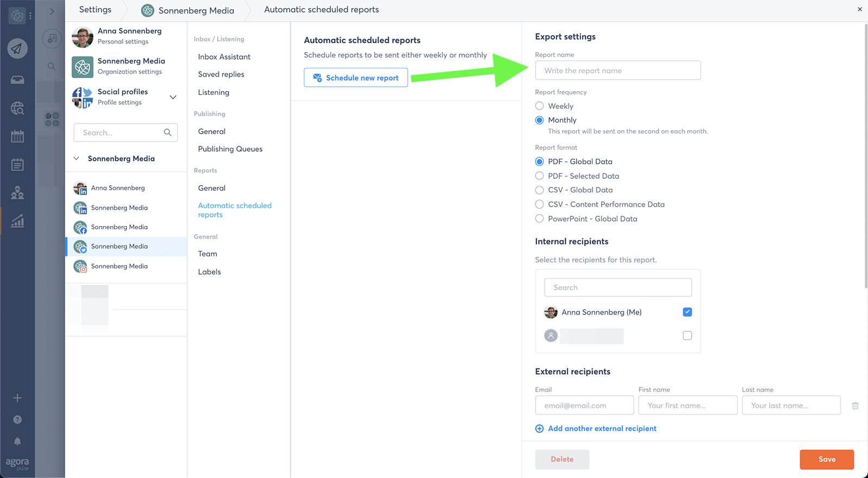
Task: Choose PowerPoint - Global Data format
Action: (539, 218)
